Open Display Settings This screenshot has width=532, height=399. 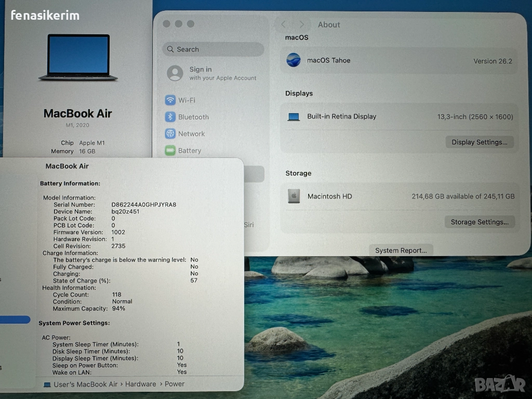point(479,142)
